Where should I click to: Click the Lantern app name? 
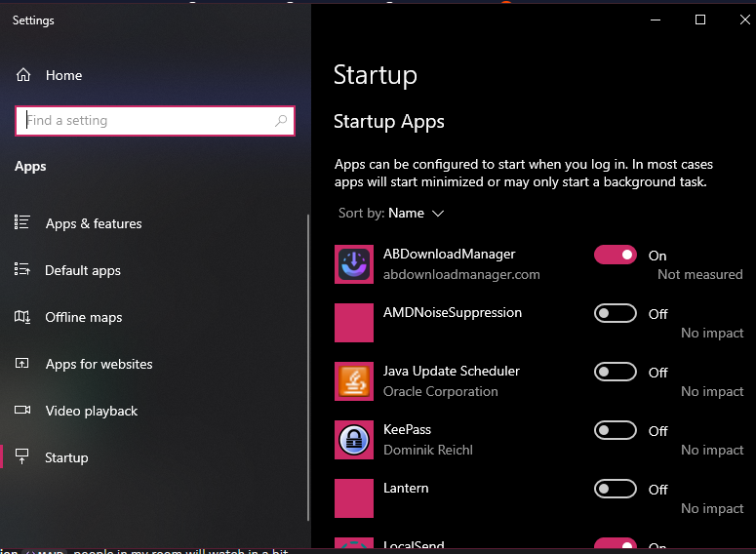(406, 488)
